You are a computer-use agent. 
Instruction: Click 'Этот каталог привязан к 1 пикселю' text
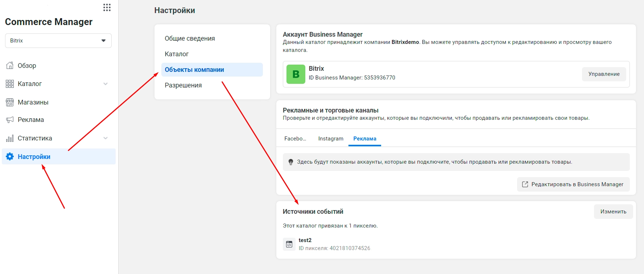pos(330,226)
